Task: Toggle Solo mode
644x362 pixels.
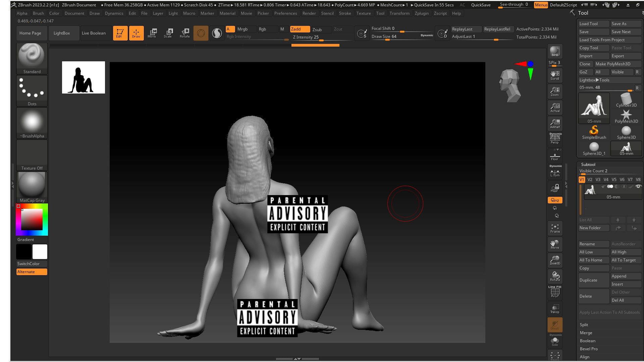Action: tap(555, 341)
